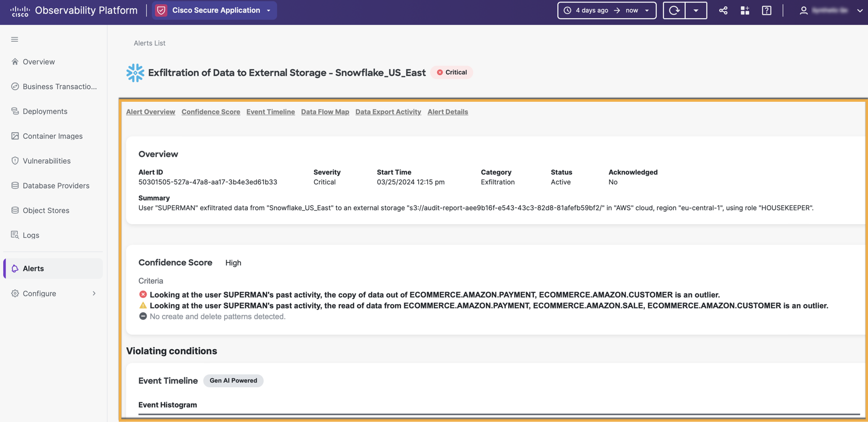868x422 pixels.
Task: Click the Alerts bell icon in sidebar
Action: point(15,269)
